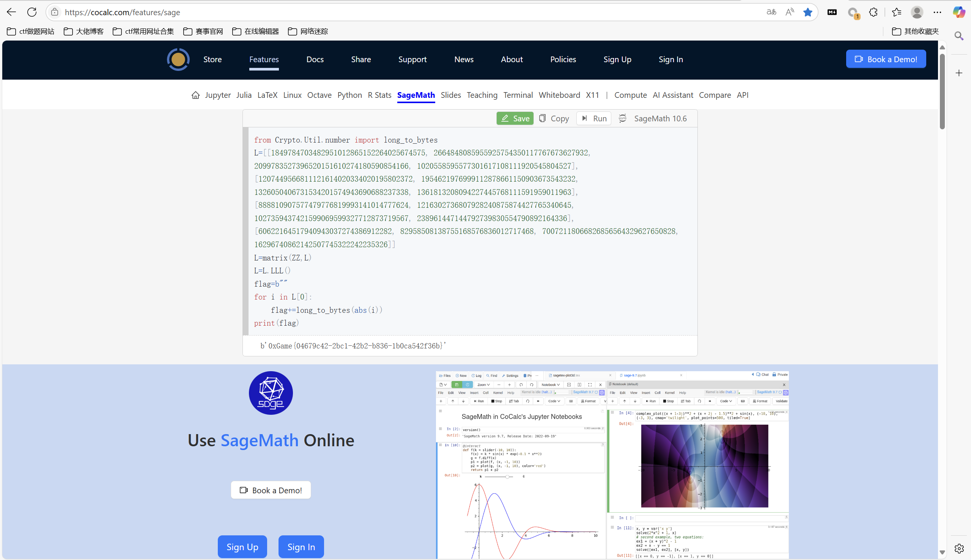Switch to the Whiteboard feature tab
The image size is (971, 560).
[x=559, y=95]
